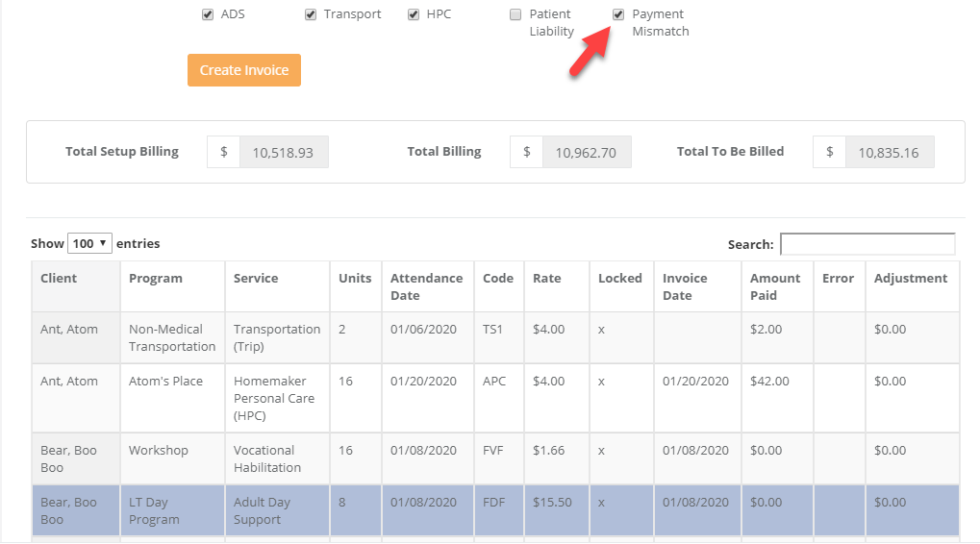Viewport: 980px width, 544px height.
Task: Open the Show entries dropdown
Action: (89, 243)
